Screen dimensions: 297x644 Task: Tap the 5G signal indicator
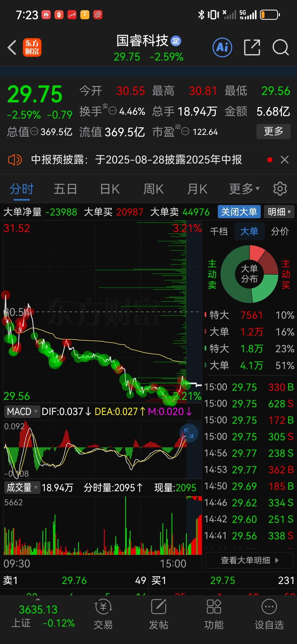(248, 15)
